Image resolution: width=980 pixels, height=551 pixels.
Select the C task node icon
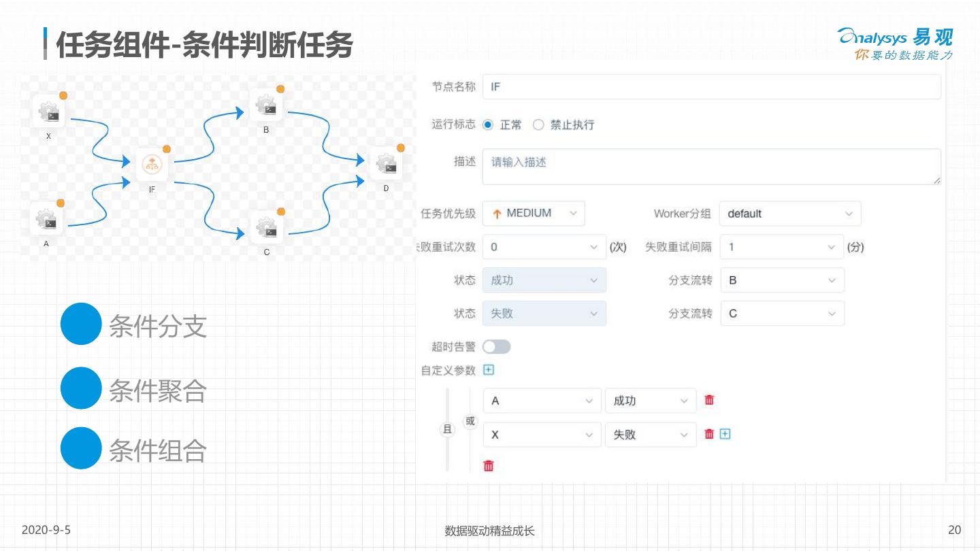pos(267,228)
